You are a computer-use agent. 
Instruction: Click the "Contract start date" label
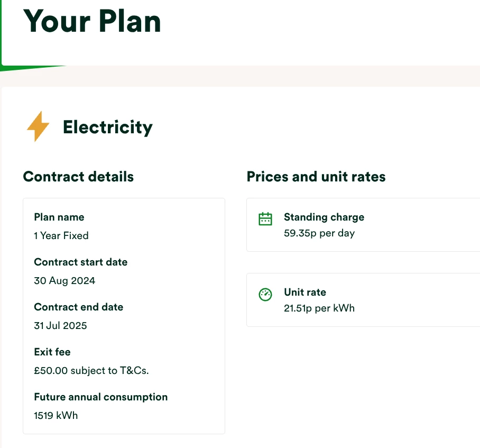tap(80, 262)
